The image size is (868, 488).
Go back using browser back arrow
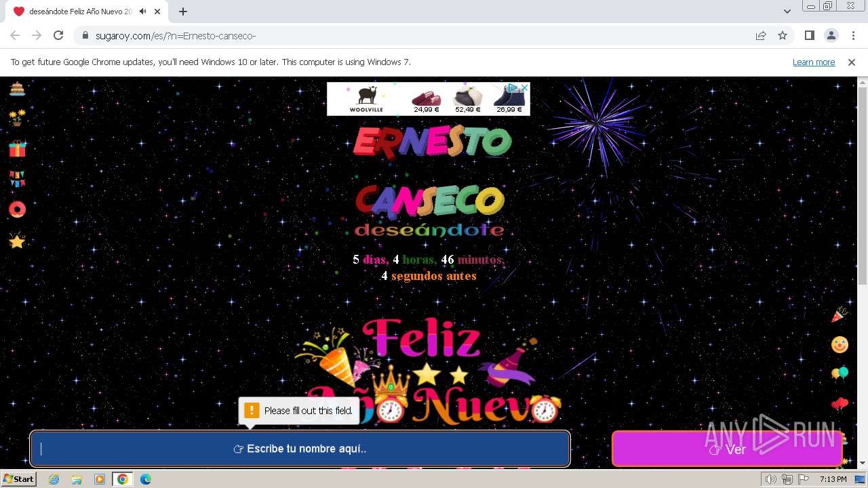(15, 35)
